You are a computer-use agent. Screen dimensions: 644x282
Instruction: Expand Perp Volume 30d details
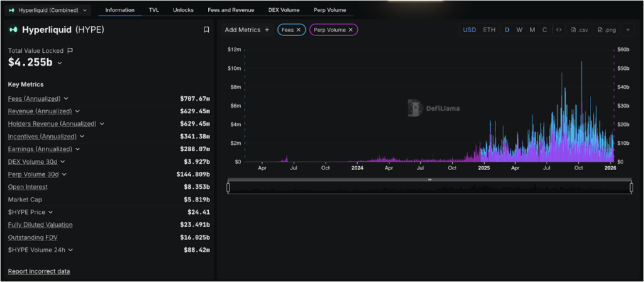[x=65, y=174]
